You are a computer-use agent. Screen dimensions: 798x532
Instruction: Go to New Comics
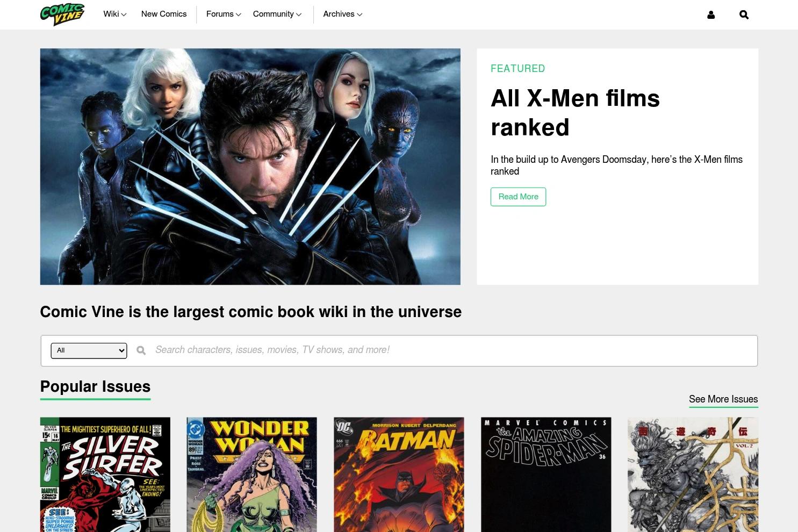[x=164, y=14]
